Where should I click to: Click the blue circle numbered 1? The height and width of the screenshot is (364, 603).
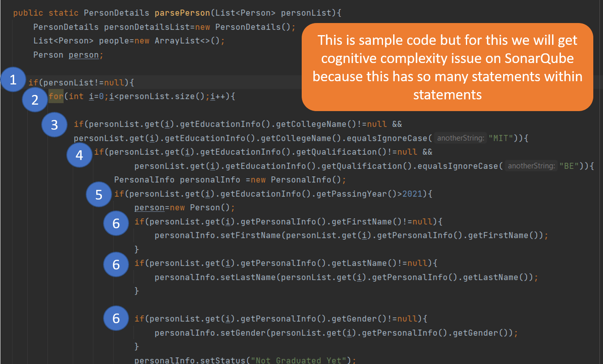point(13,80)
